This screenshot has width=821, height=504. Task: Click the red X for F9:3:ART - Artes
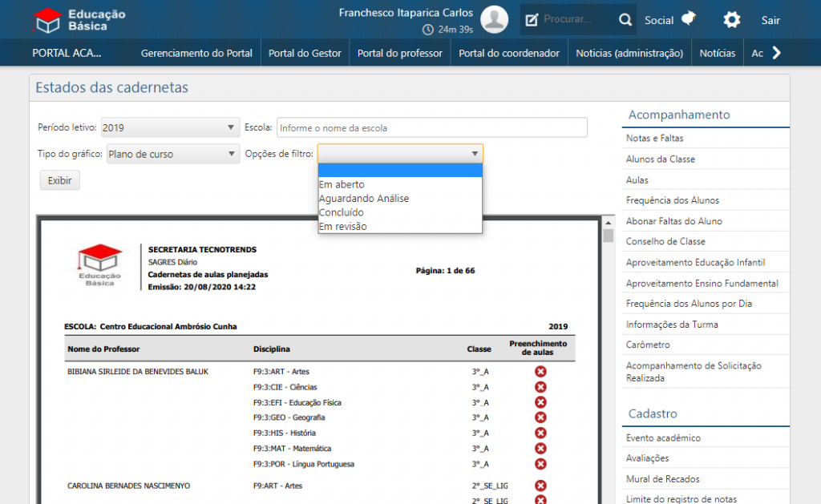pos(540,372)
